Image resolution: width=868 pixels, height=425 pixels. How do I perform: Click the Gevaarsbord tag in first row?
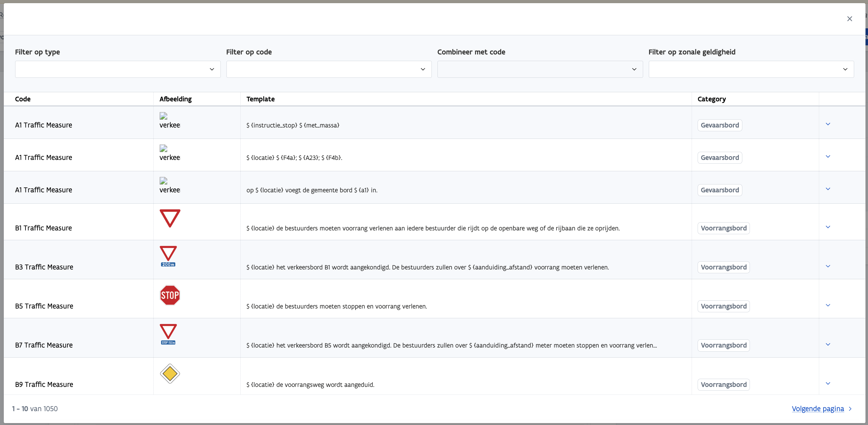click(x=719, y=125)
